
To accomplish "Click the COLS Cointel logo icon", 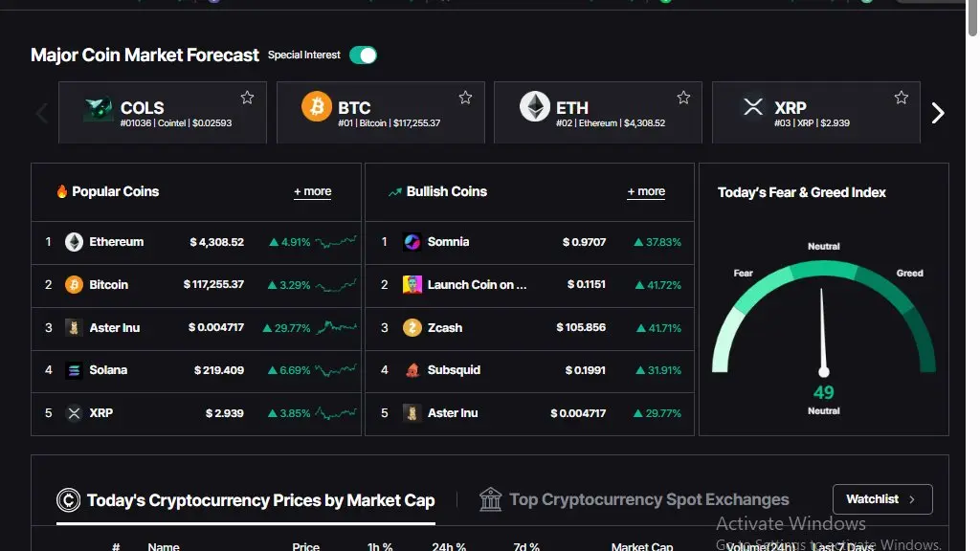I will (99, 110).
